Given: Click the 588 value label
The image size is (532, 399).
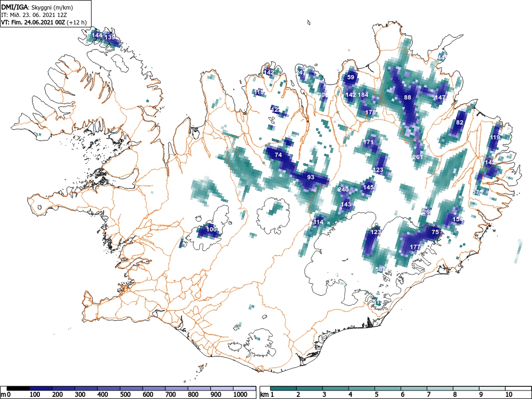Looking at the screenshot, I should click(380, 269).
